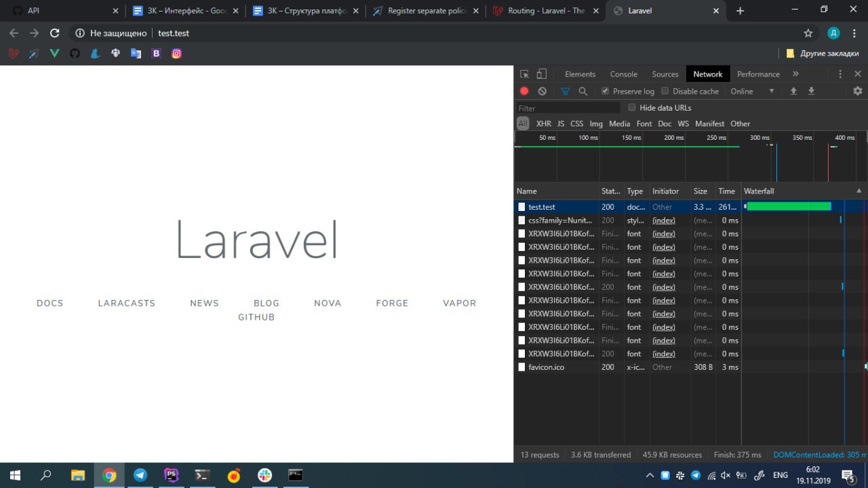The width and height of the screenshot is (868, 488).
Task: Open the Laravel bookmark icon
Action: tap(14, 54)
